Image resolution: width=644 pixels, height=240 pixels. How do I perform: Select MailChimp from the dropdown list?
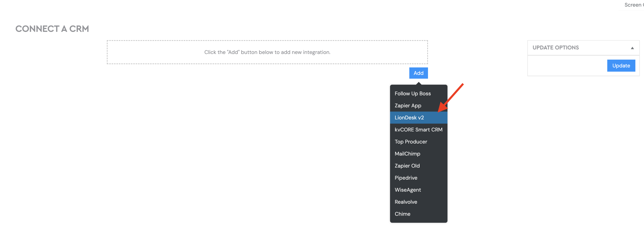tap(419, 154)
